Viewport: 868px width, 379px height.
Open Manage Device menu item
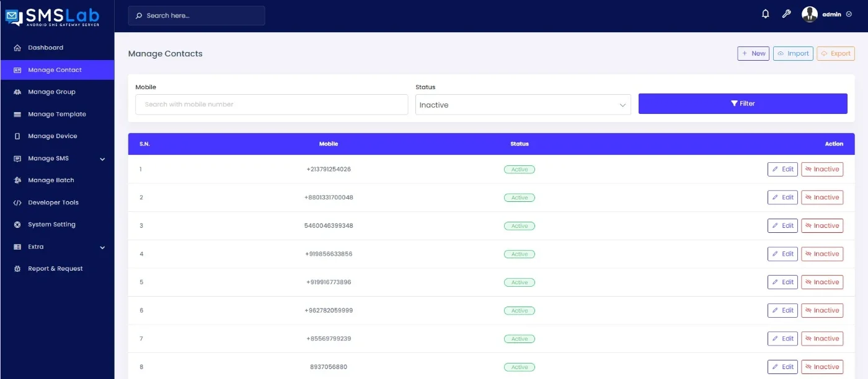53,136
